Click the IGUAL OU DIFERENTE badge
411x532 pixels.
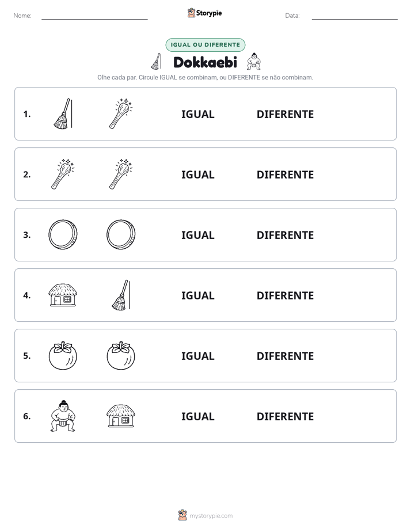(205, 45)
